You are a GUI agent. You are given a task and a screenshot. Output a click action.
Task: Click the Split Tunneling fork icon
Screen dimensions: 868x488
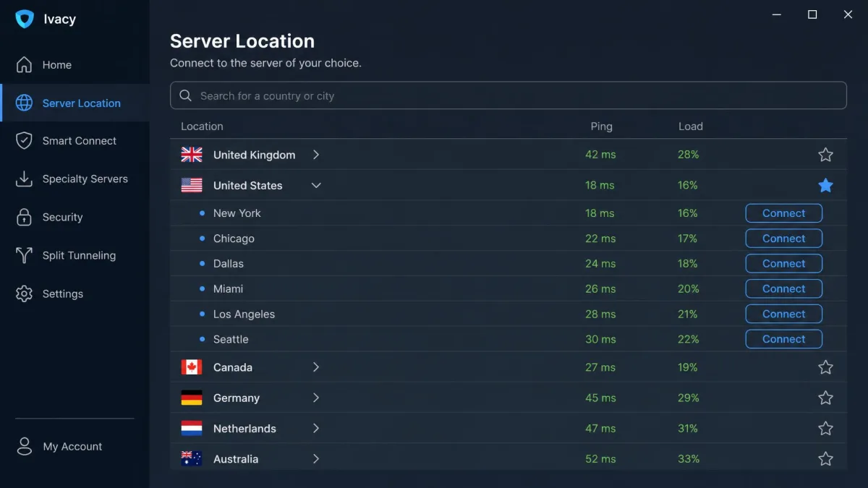pyautogui.click(x=24, y=255)
